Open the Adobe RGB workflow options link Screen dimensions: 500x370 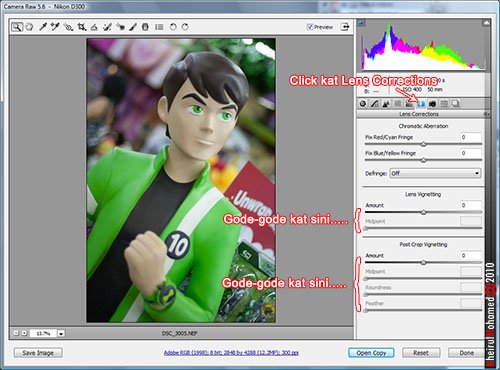pyautogui.click(x=231, y=353)
